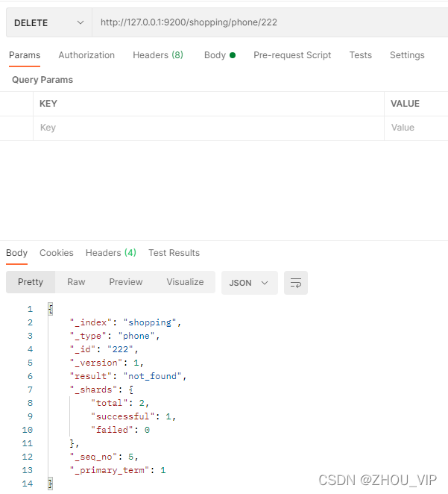Open the request Body tab
448x494 pixels.
[x=220, y=55]
